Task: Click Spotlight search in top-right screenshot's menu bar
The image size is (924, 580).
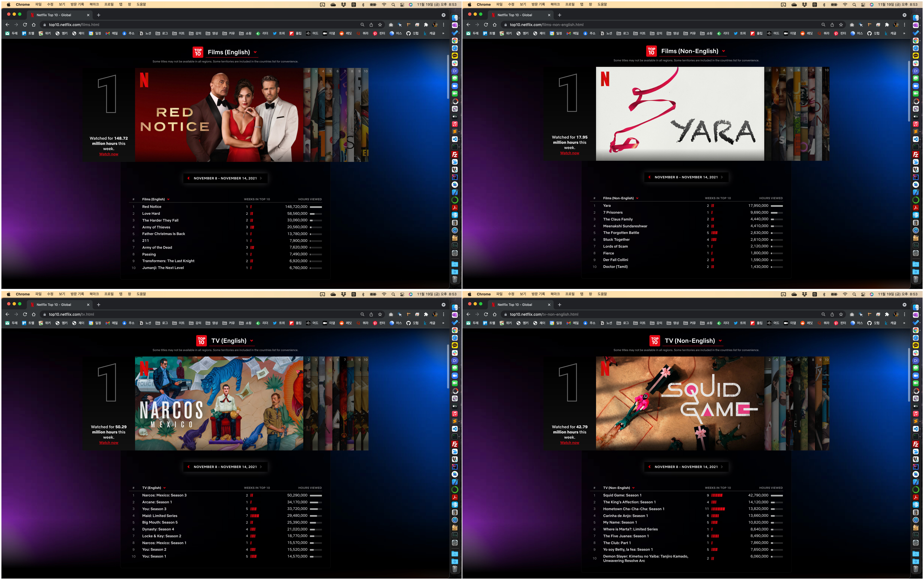Action: coord(854,5)
